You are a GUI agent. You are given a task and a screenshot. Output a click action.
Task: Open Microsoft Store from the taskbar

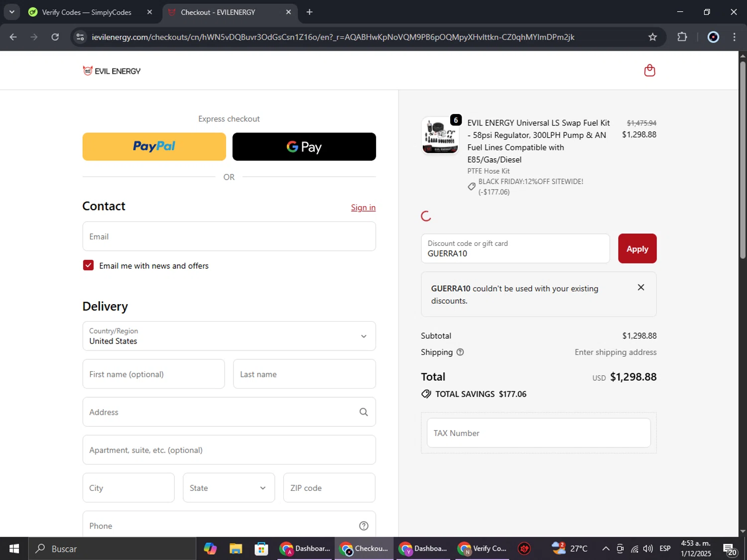(x=261, y=549)
